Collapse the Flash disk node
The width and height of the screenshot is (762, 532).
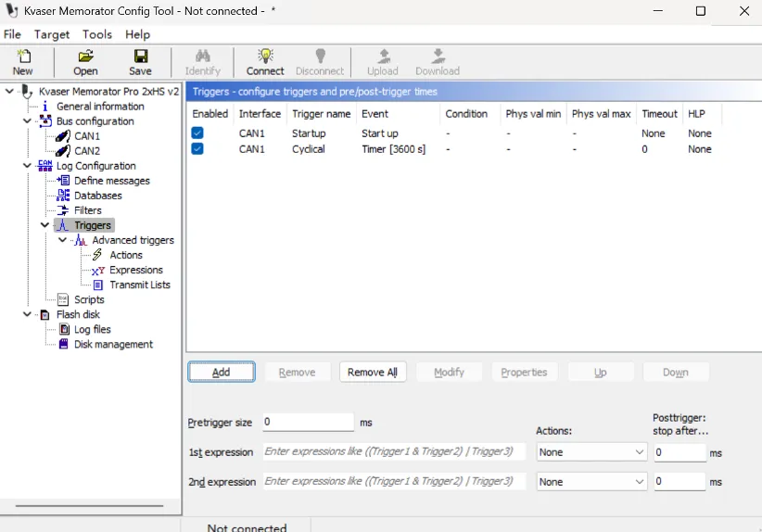click(x=27, y=314)
